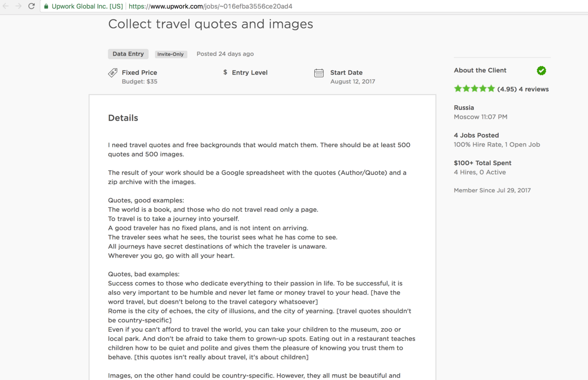Click the Start Date calendar icon
Viewport: 588px width, 380px height.
click(319, 73)
